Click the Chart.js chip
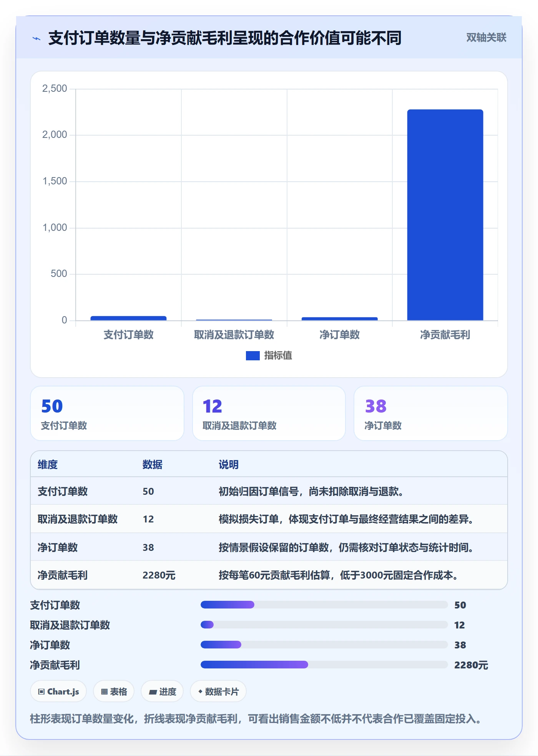 click(58, 692)
